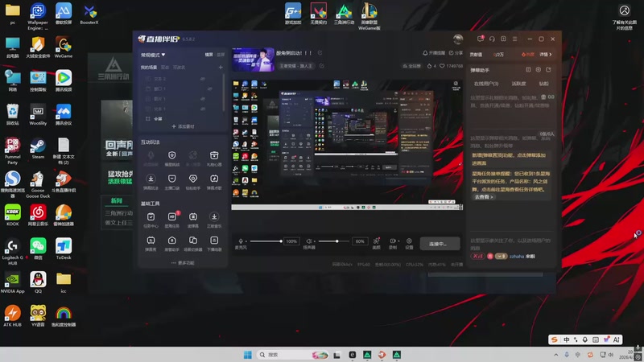644x362 pixels.
Task: Pop out the 弹幕助手 panel icon
Action: (x=548, y=70)
